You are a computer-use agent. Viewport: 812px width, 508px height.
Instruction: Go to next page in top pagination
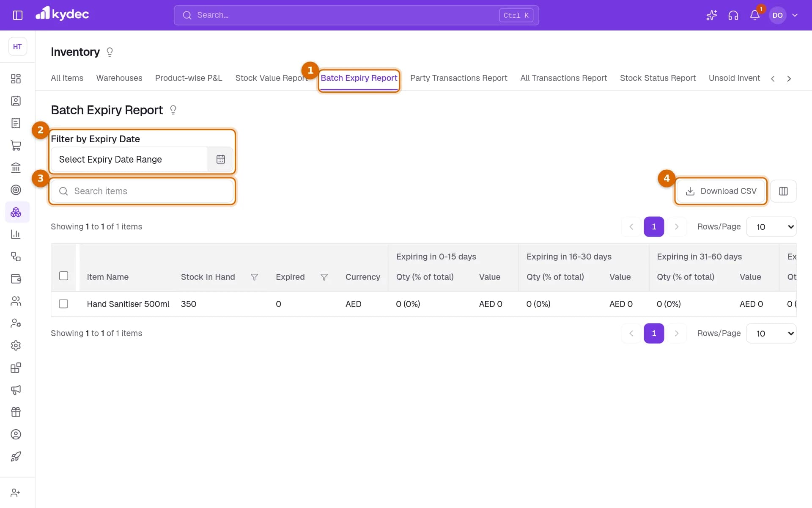coord(677,227)
